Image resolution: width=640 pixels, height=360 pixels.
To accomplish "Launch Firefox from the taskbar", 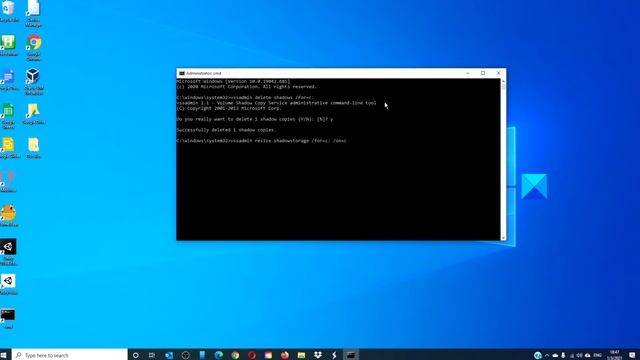I will click(x=285, y=355).
